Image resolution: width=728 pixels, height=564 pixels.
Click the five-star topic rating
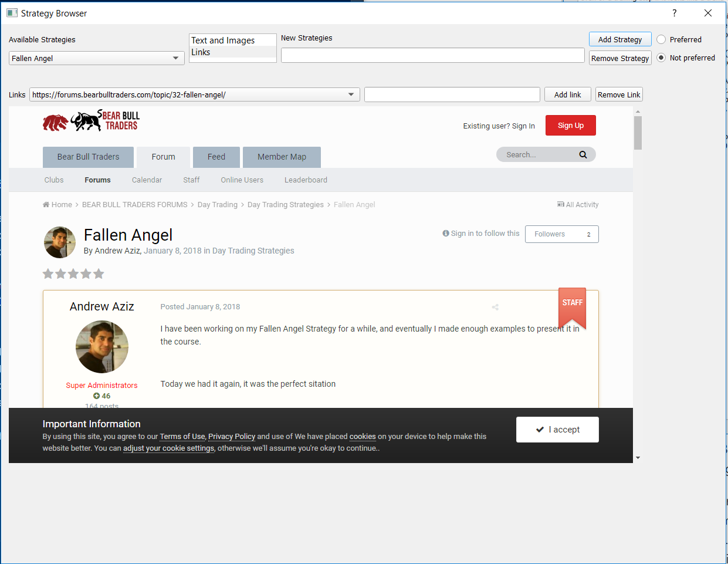pos(73,273)
